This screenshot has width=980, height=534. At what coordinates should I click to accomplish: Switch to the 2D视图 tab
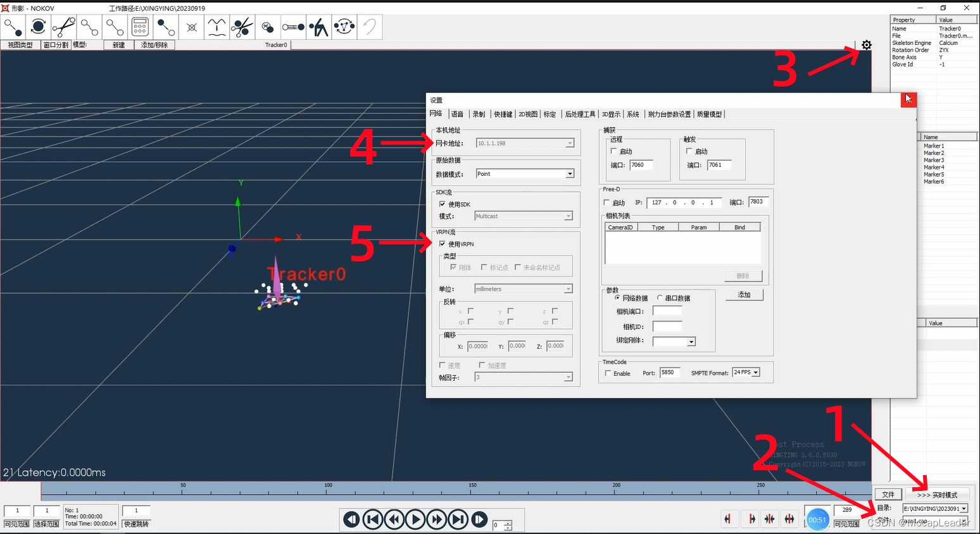point(527,114)
